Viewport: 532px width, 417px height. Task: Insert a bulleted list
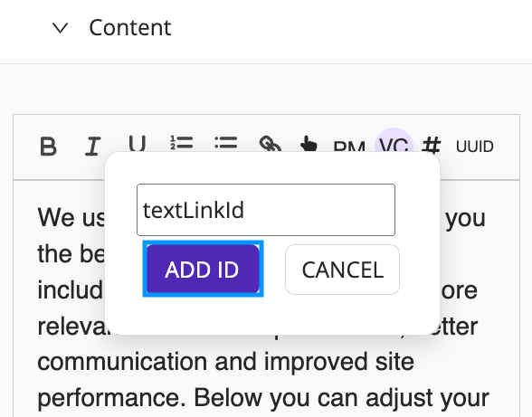pos(226,143)
